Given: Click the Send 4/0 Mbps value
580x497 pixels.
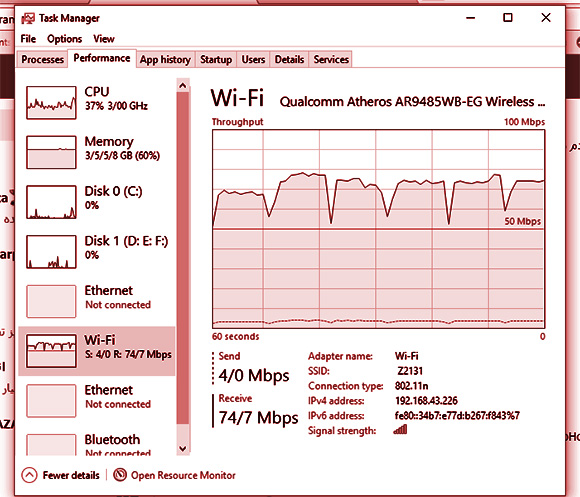Looking at the screenshot, I should (x=254, y=376).
